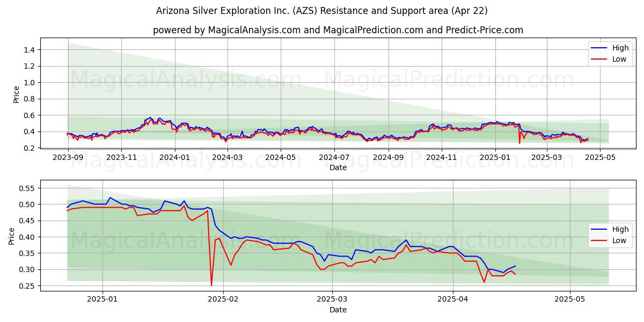The height and width of the screenshot is (322, 644).
Task: Click the '0.6' price tick on top chart
Action: click(30, 115)
